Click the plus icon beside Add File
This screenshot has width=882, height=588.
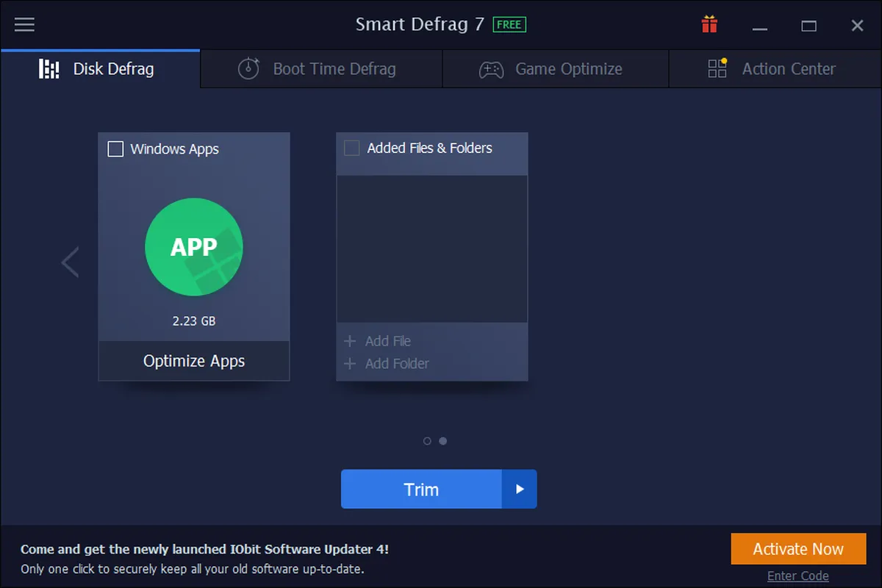pos(350,341)
